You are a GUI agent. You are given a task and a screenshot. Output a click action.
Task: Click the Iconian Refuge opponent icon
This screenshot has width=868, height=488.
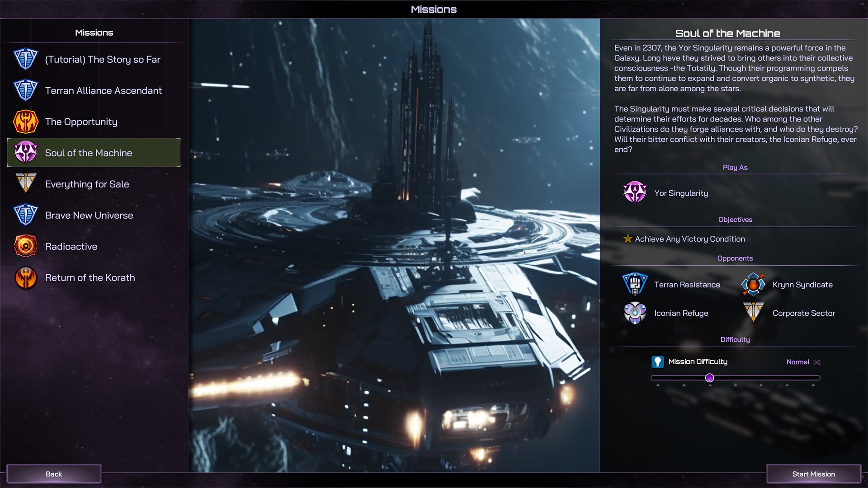635,313
